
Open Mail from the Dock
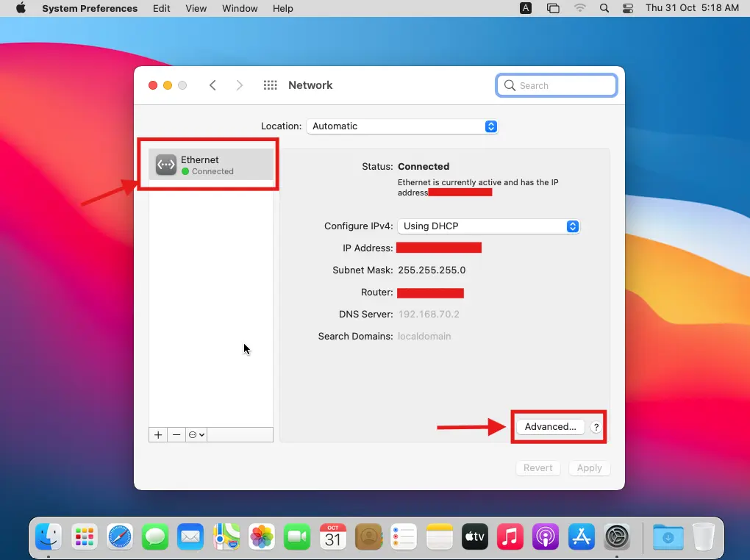point(190,536)
